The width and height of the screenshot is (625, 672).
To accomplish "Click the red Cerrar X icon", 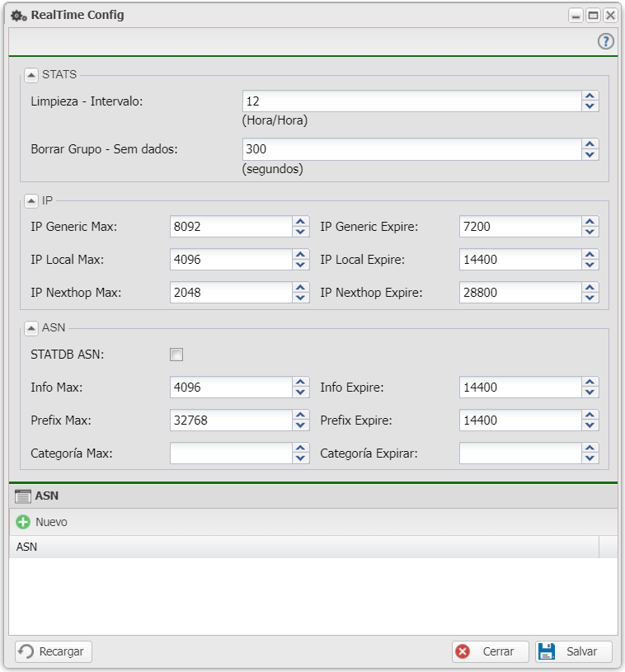I will click(x=463, y=651).
